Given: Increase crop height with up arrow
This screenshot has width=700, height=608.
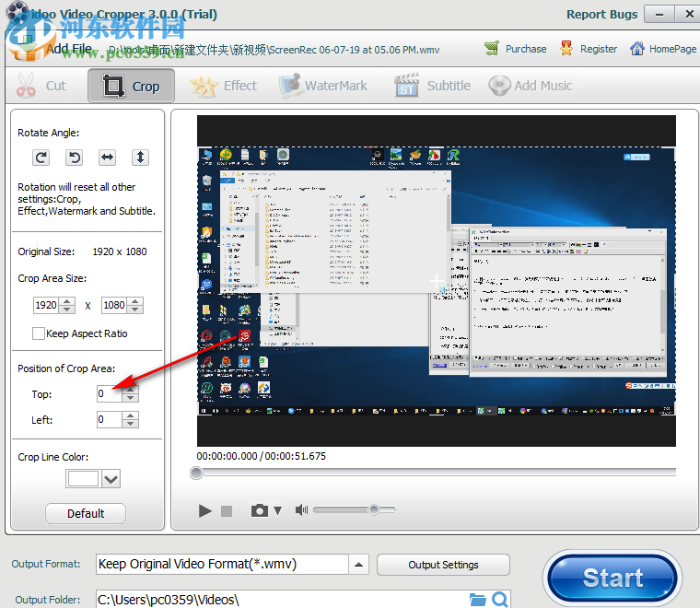Looking at the screenshot, I should click(134, 301).
